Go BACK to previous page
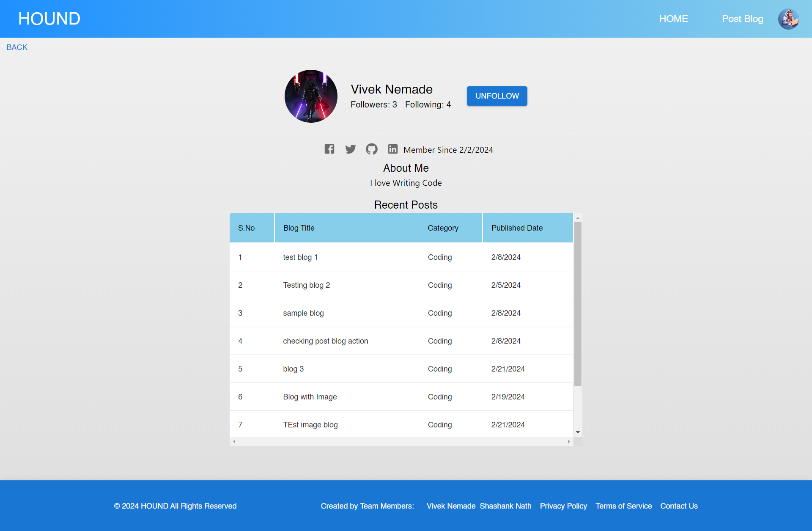Viewport: 812px width, 531px height. click(17, 47)
